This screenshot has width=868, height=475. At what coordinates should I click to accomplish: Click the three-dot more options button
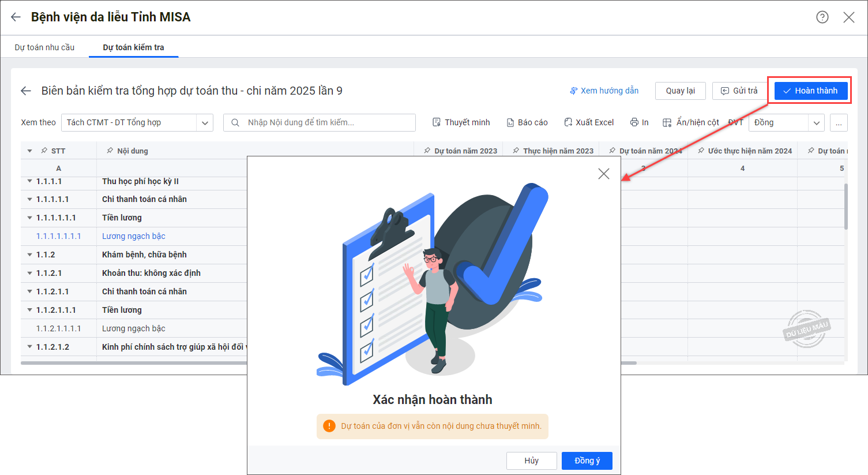coord(839,122)
